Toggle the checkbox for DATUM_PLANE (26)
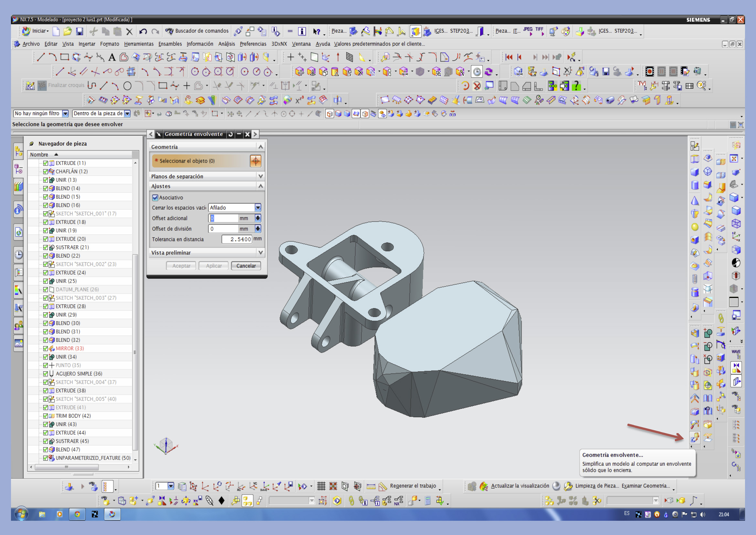The height and width of the screenshot is (535, 756). click(46, 289)
